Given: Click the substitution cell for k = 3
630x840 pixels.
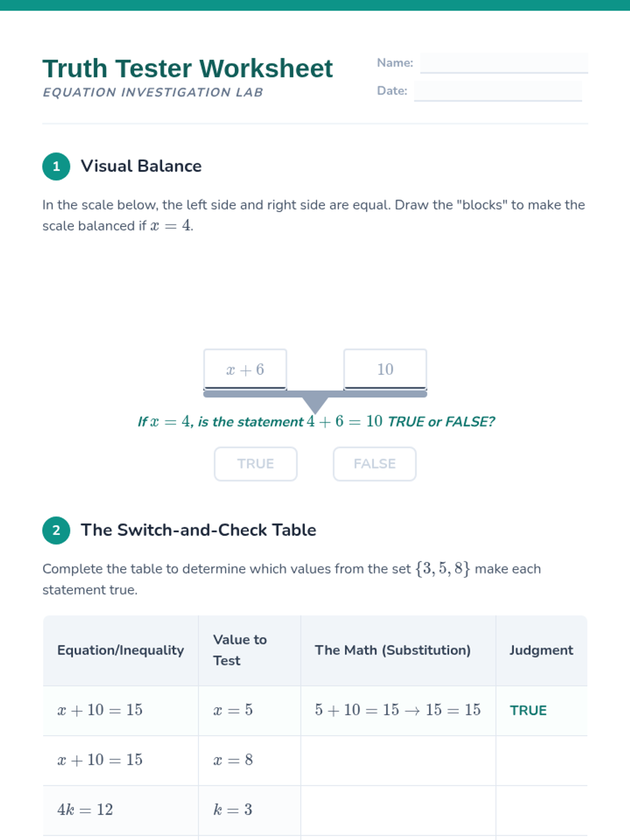Looking at the screenshot, I should click(398, 810).
